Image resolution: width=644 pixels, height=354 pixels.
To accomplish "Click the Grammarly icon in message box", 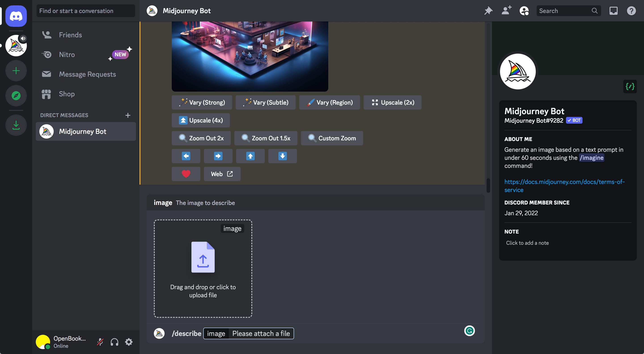I will click(x=469, y=331).
